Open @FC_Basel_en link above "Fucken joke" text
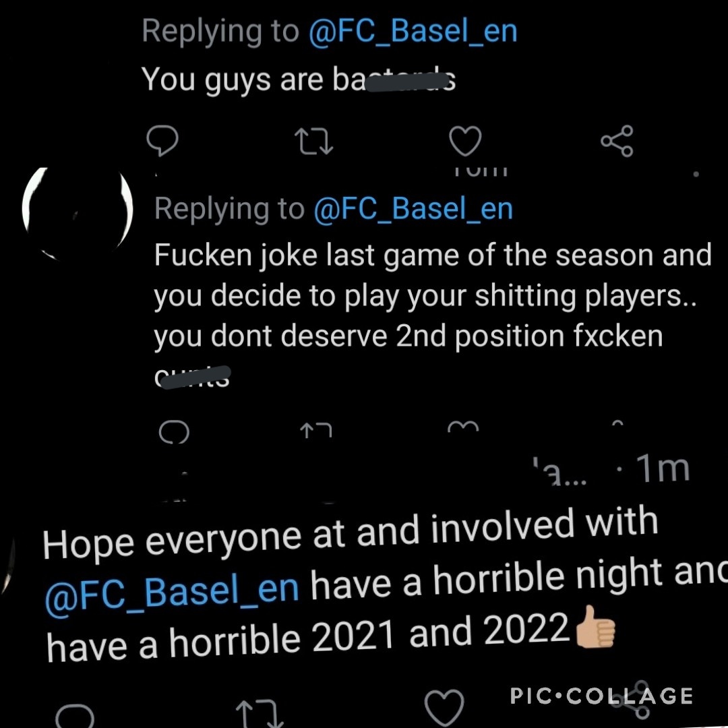The image size is (728, 728). click(x=413, y=208)
